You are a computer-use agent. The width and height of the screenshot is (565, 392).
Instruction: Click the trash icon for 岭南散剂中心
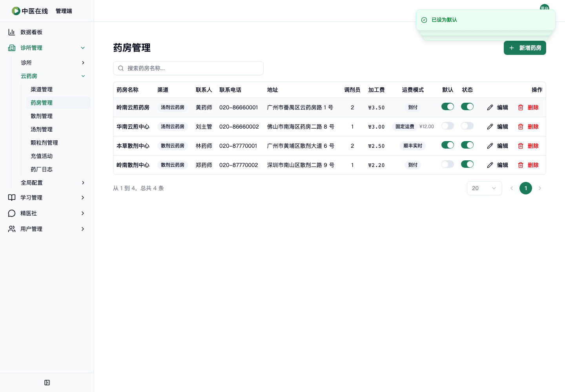(521, 165)
